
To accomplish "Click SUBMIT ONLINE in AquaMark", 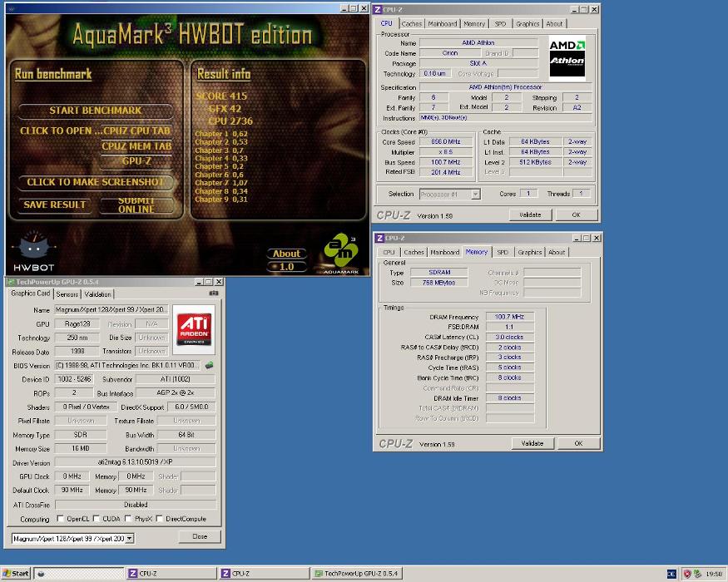I will (x=136, y=205).
